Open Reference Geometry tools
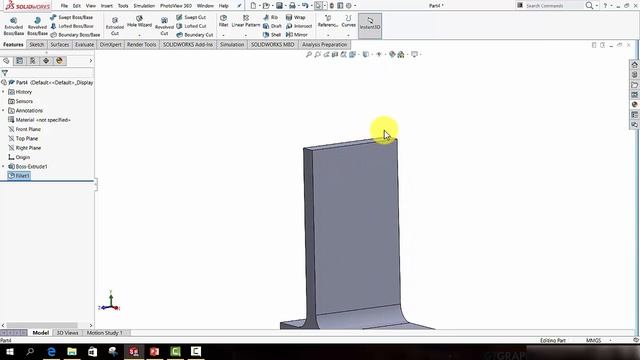 (328, 21)
